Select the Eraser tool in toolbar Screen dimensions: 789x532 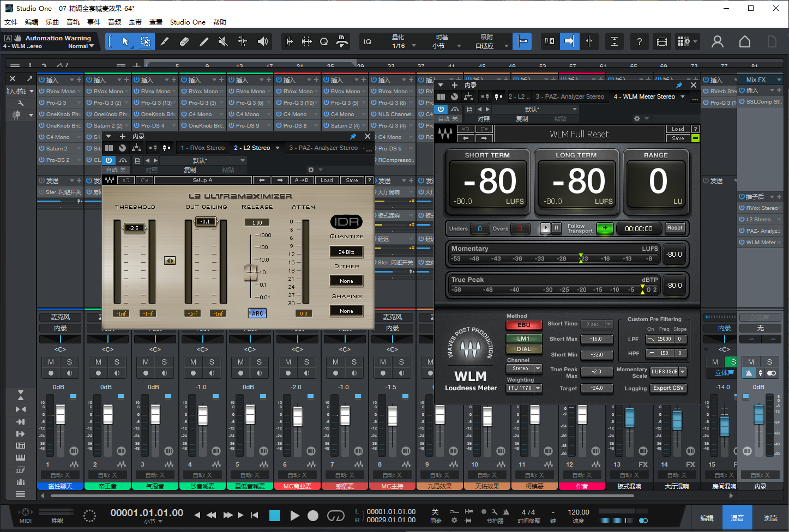click(184, 41)
